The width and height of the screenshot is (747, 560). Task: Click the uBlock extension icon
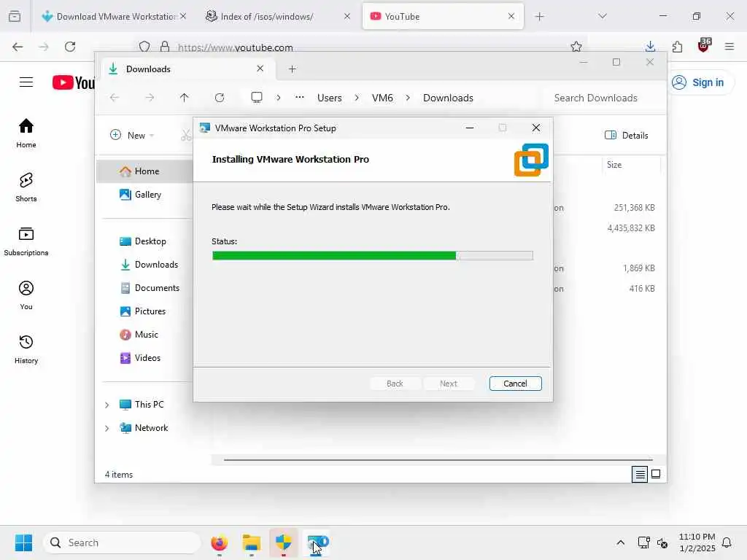704,46
